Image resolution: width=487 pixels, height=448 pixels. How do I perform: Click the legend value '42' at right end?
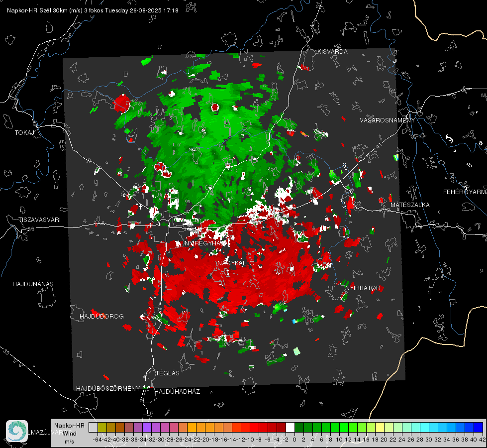482,440
